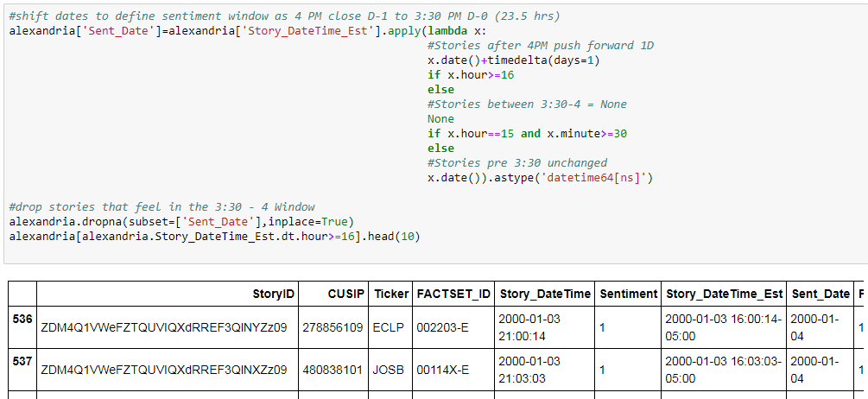This screenshot has width=868, height=399.
Task: Click the 'None' code line
Action: pos(440,119)
